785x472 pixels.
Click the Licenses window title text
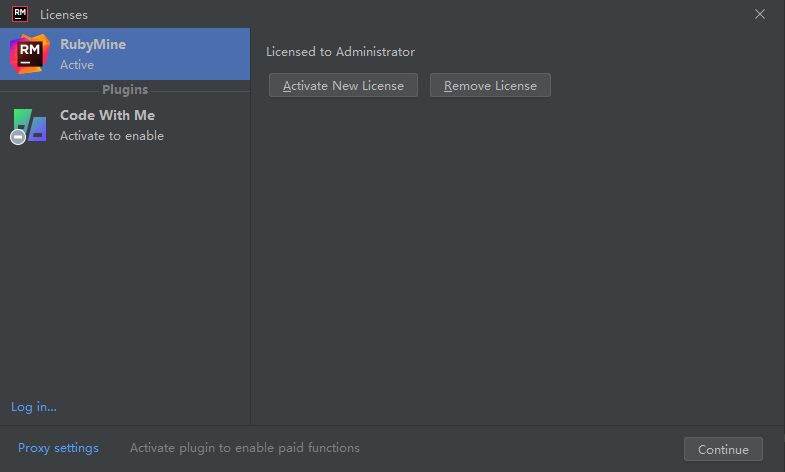pyautogui.click(x=64, y=15)
